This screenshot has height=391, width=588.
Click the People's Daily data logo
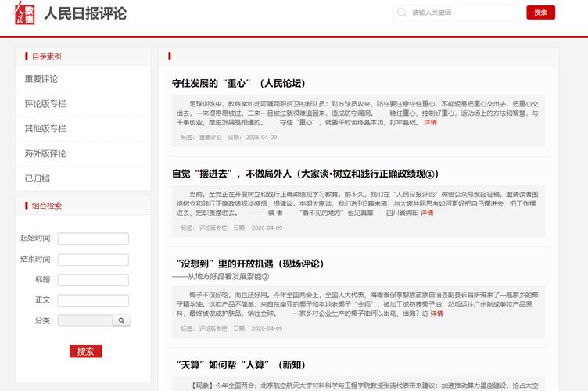click(x=23, y=13)
